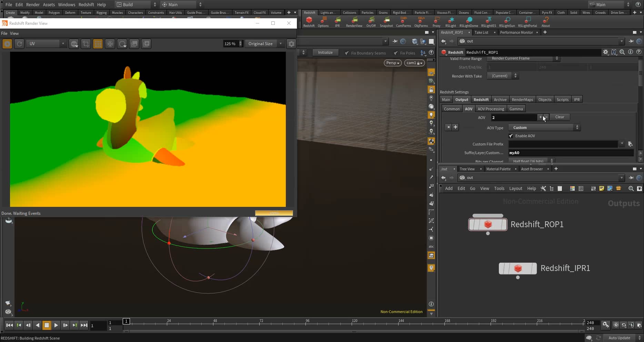The width and height of the screenshot is (644, 342).
Task: Open the Redshift RenderView from the shelf
Action: pos(354,21)
